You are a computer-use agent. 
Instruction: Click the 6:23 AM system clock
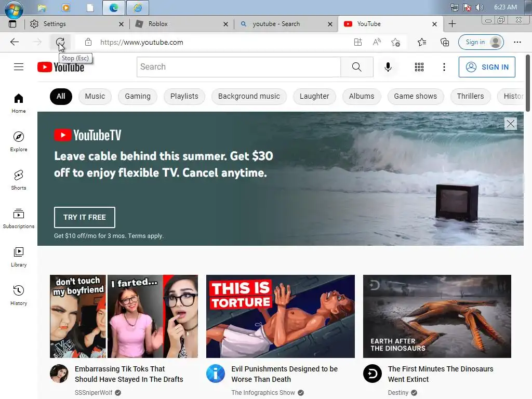point(505,7)
